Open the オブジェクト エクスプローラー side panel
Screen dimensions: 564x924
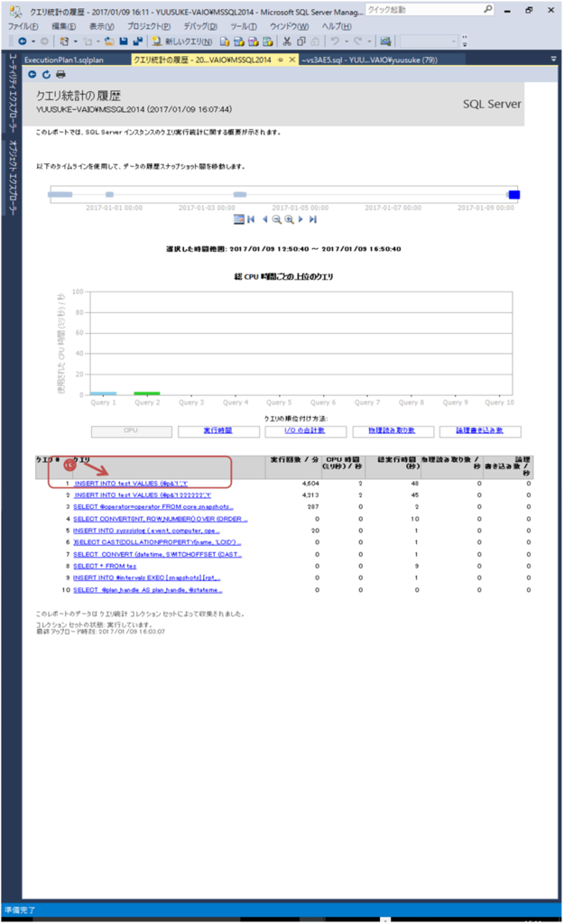[13, 178]
